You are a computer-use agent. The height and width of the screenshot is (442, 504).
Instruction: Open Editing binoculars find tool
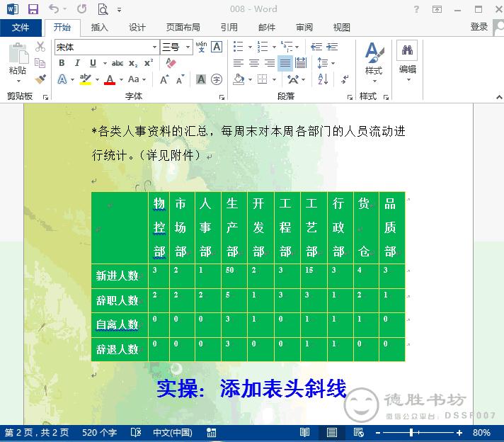click(x=407, y=50)
